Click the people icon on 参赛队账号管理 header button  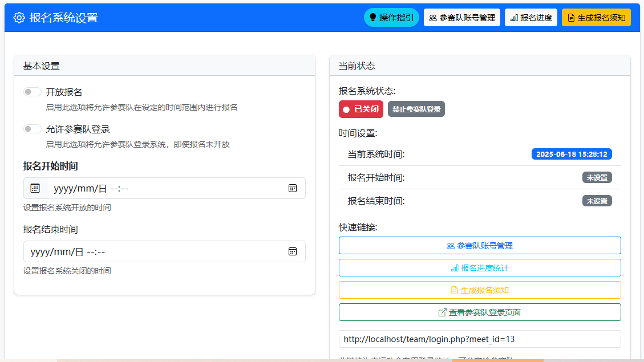[432, 17]
